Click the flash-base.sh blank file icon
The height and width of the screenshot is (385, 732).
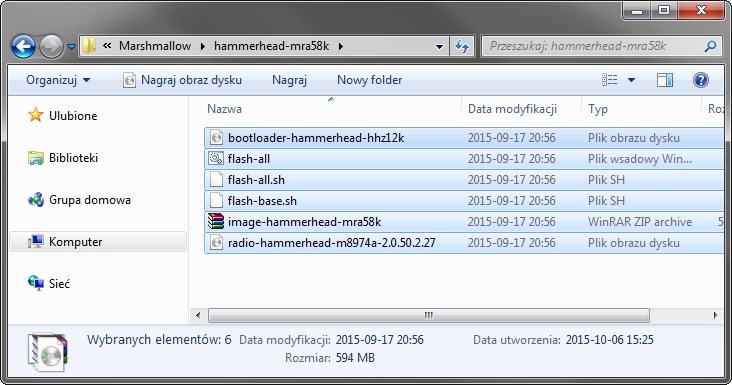pyautogui.click(x=216, y=201)
